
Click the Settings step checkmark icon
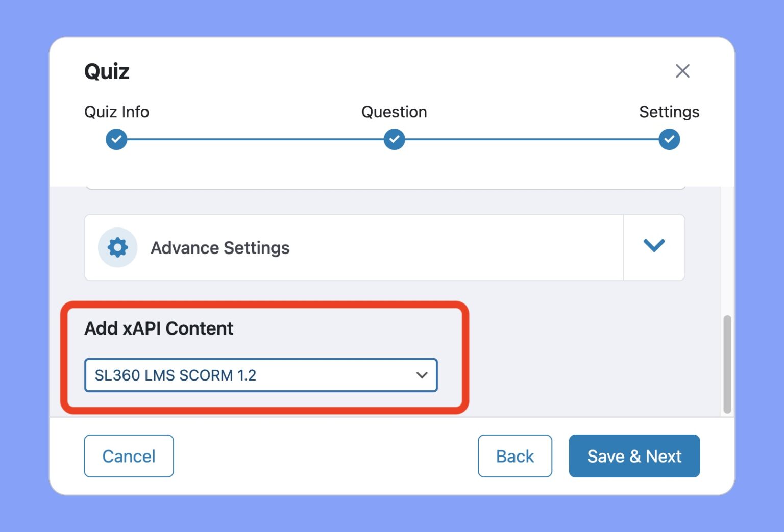[x=669, y=139]
